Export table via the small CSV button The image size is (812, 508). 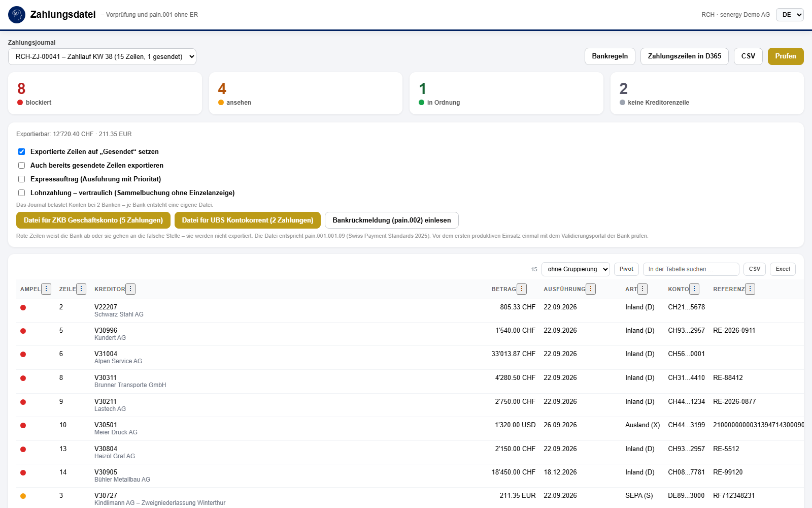[x=755, y=269]
